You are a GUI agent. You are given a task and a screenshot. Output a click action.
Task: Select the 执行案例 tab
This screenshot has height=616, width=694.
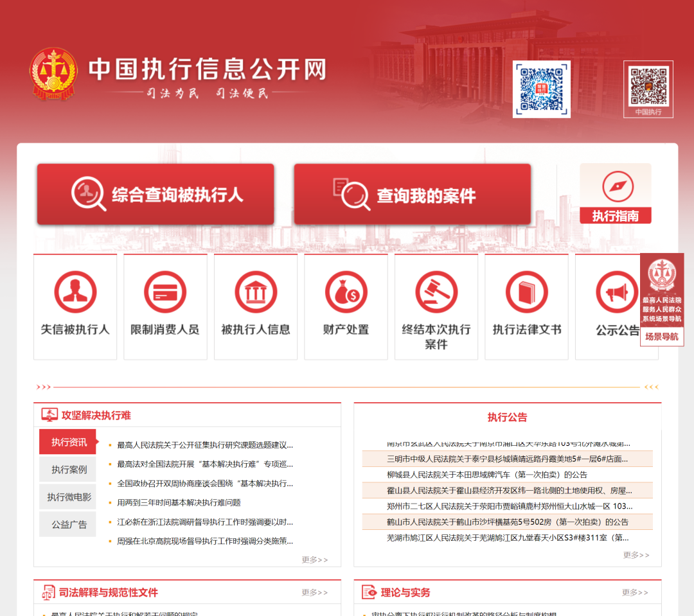click(67, 469)
